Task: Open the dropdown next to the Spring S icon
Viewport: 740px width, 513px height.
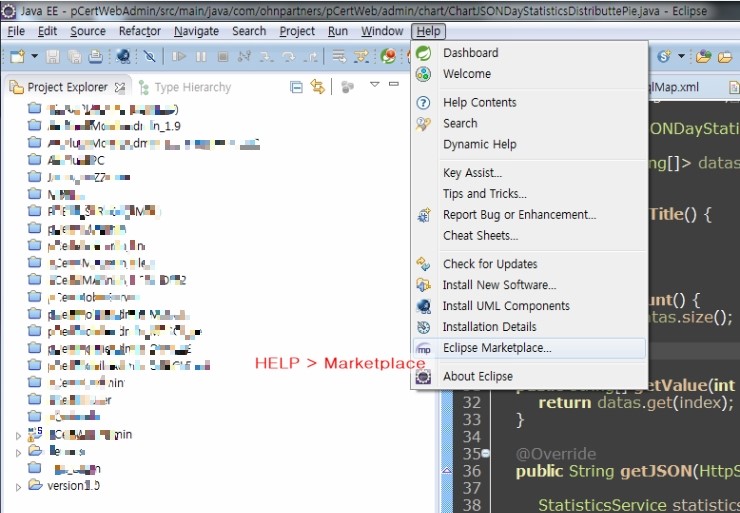Action: [681, 56]
